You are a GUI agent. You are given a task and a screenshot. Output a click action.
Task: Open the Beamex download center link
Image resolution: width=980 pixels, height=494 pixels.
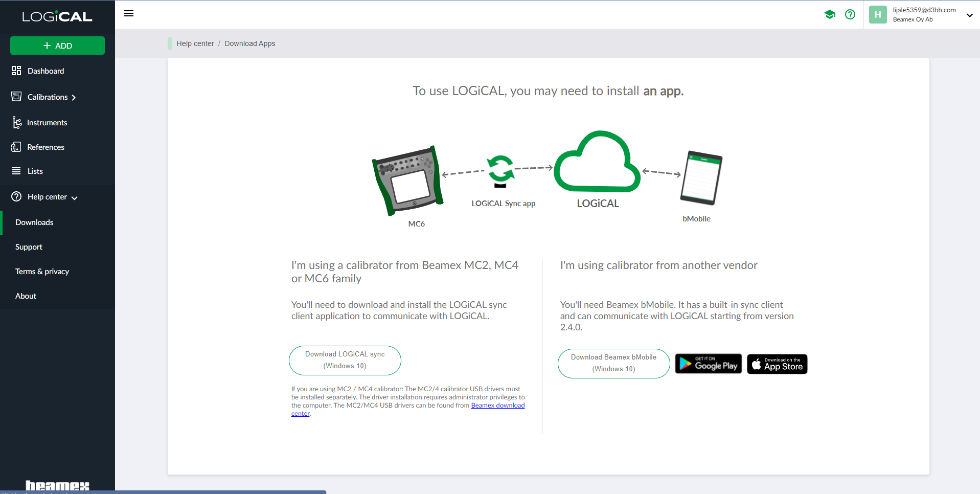point(498,406)
